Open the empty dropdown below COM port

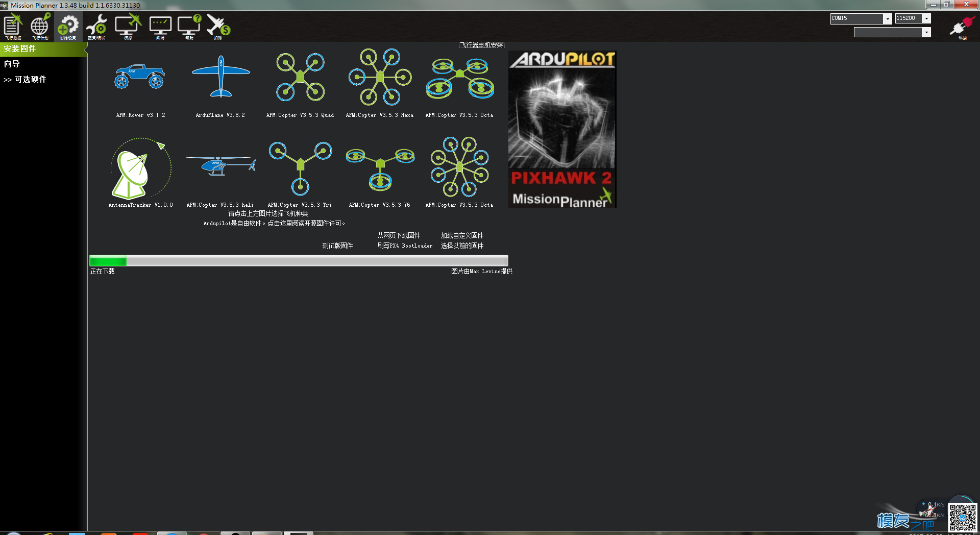(892, 32)
